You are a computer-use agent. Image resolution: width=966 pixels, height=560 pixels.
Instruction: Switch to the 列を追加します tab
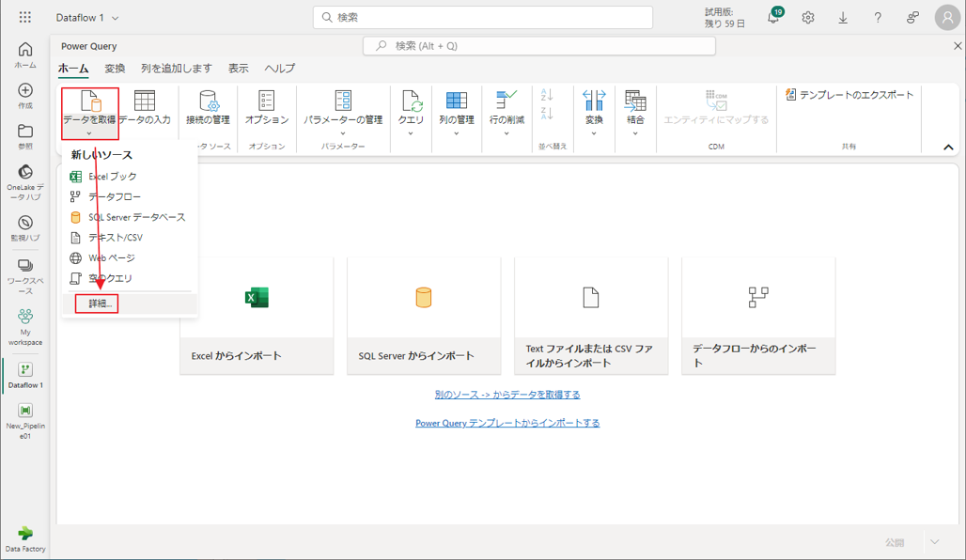177,69
